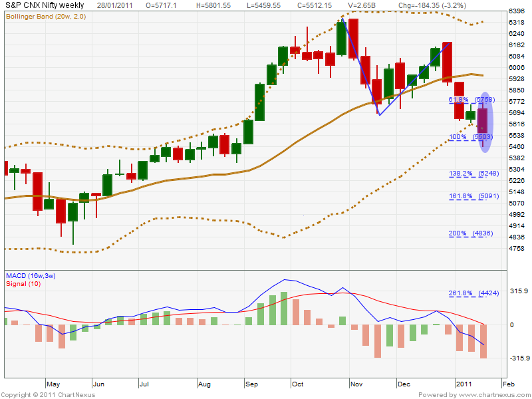Image resolution: width=532 pixels, height=399 pixels.
Task: Select the date 28/01/2011 in header
Action: click(x=114, y=5)
